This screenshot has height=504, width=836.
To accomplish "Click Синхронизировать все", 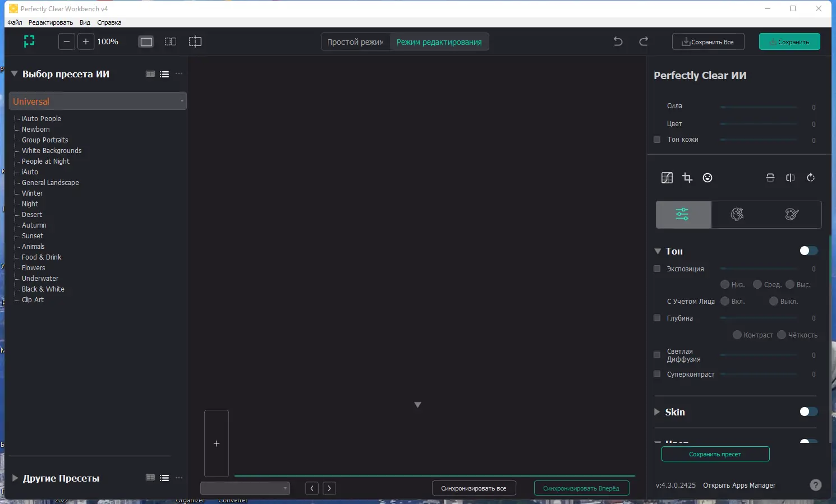I will [474, 488].
